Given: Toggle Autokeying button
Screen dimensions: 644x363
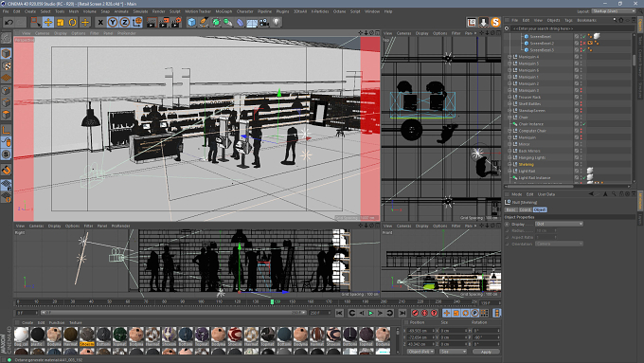Looking at the screenshot, I should (x=424, y=314).
